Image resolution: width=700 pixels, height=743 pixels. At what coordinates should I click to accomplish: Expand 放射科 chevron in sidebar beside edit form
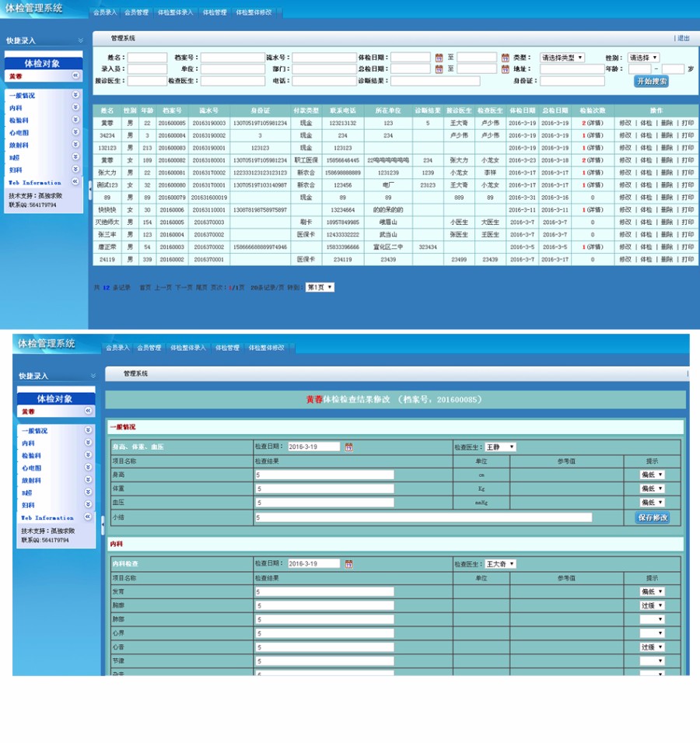point(89,480)
